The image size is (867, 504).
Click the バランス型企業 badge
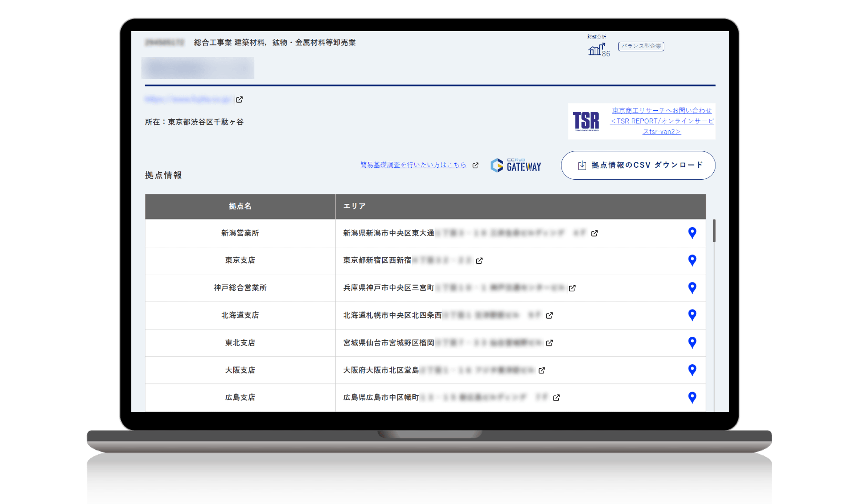pyautogui.click(x=641, y=46)
